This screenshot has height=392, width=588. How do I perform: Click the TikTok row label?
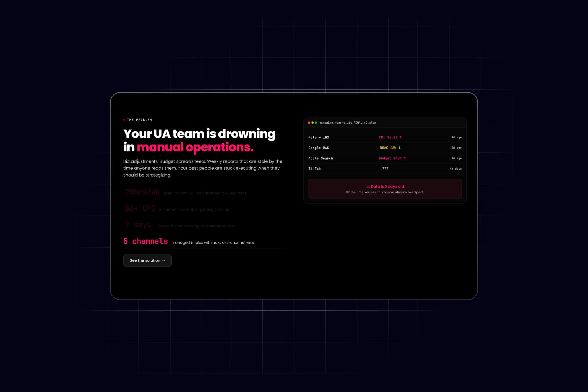pyautogui.click(x=314, y=169)
